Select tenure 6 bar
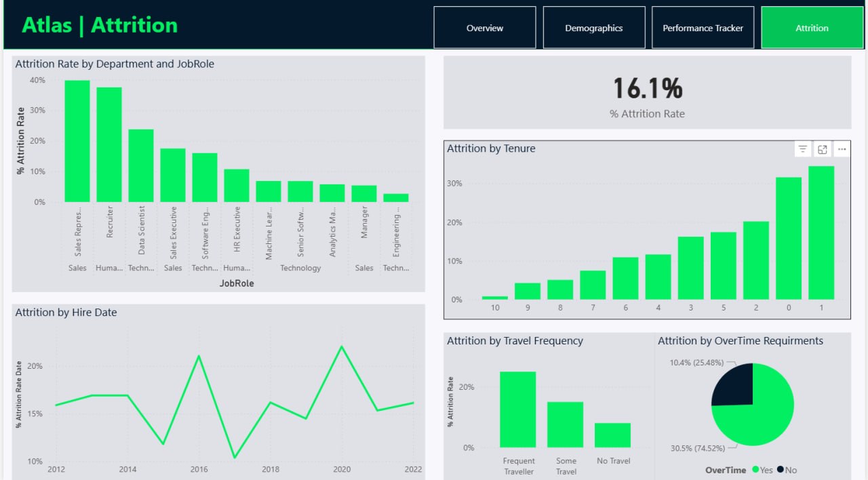 coord(625,279)
